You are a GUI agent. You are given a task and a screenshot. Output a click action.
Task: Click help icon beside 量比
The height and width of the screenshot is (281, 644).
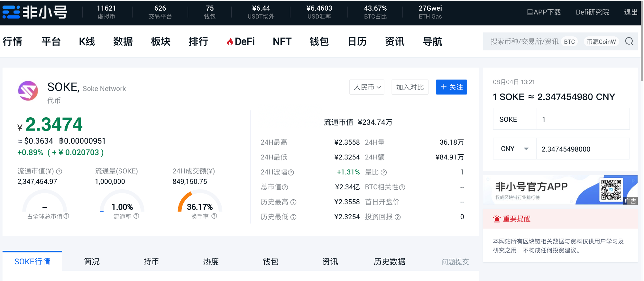pos(383,172)
